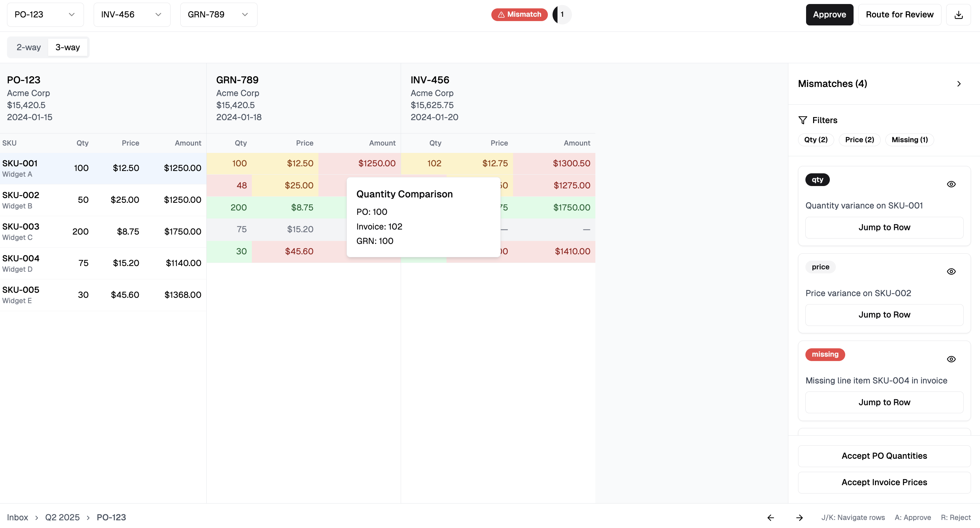Screen dimensions: 980x528
Task: Open the INV-456 dropdown selector
Action: (x=132, y=14)
